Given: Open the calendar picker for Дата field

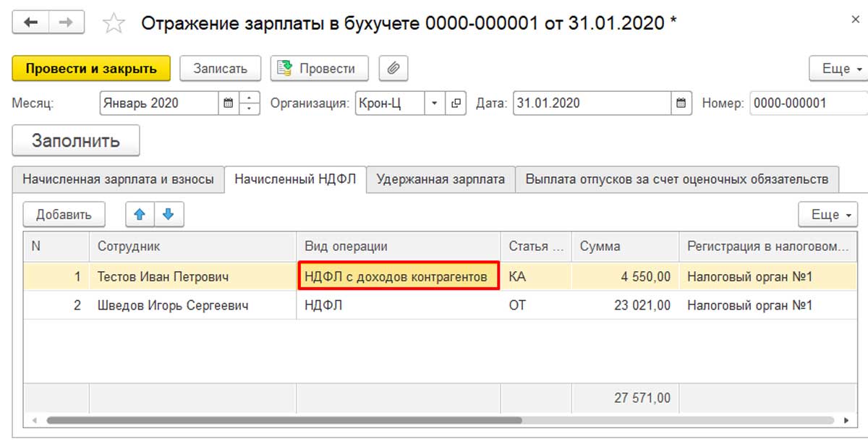Looking at the screenshot, I should (681, 103).
